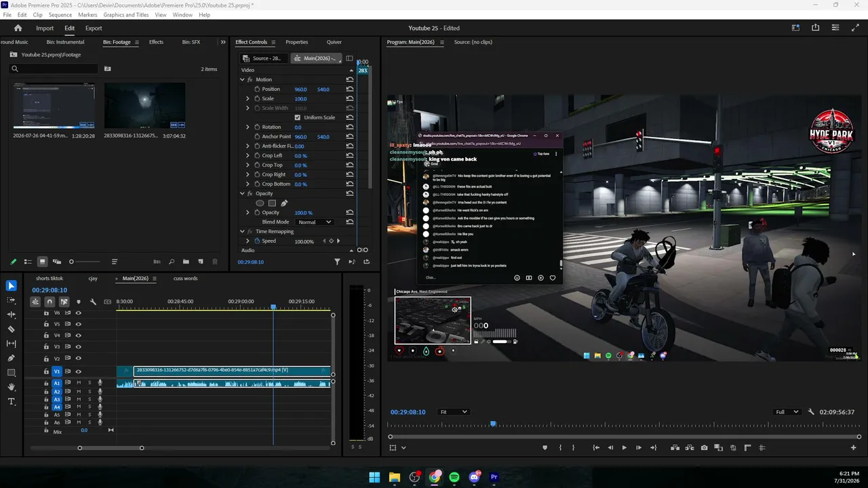The image size is (868, 488).
Task: Expand the Scale property
Action: click(x=248, y=98)
